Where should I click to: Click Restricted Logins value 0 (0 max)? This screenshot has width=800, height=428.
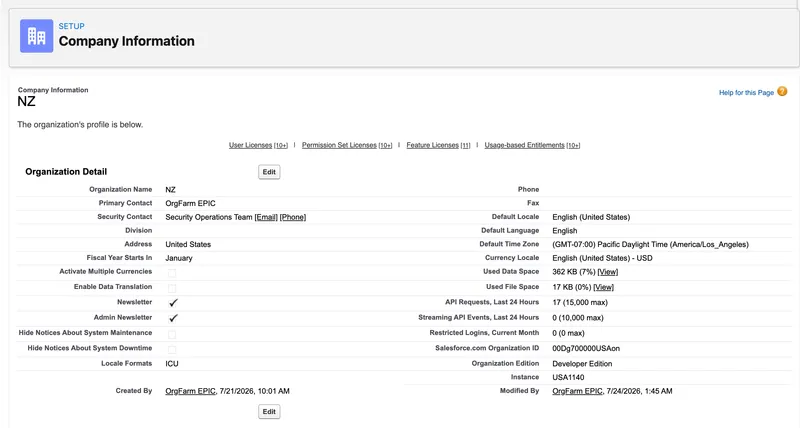pos(568,333)
